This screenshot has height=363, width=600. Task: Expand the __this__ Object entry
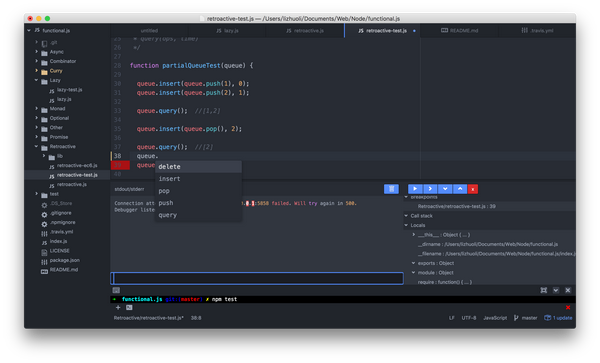[x=414, y=235]
